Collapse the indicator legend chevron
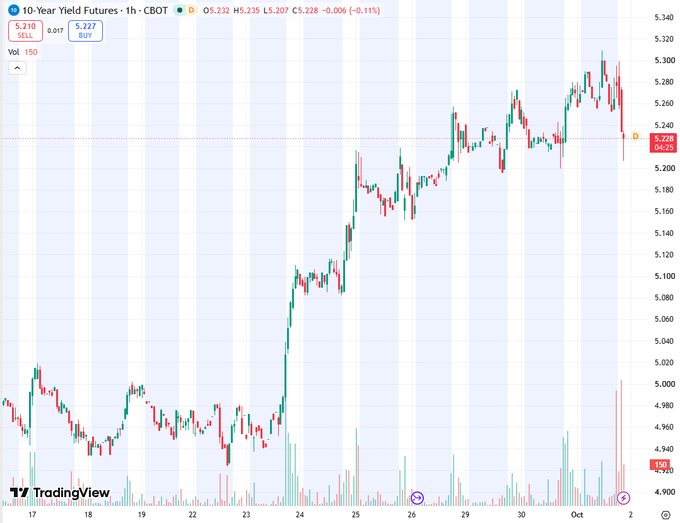The image size is (680, 523). (17, 68)
